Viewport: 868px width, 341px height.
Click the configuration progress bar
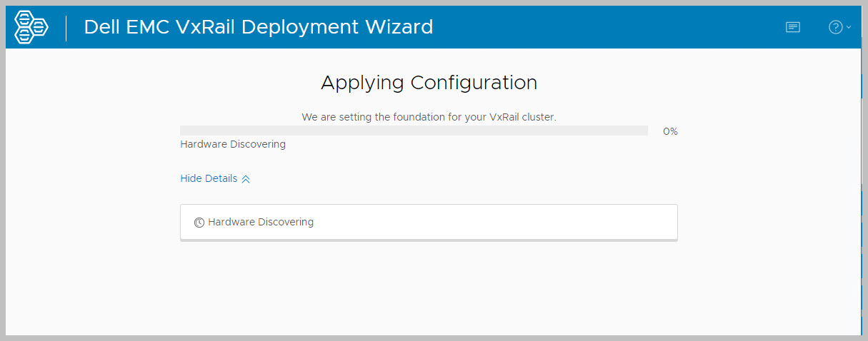click(x=414, y=131)
